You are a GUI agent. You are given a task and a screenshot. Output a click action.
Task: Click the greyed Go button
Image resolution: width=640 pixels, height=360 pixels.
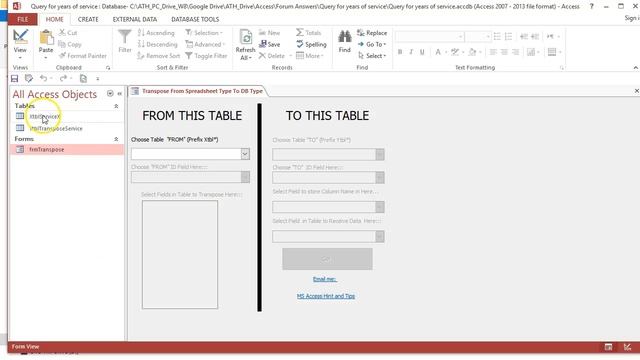point(327,259)
